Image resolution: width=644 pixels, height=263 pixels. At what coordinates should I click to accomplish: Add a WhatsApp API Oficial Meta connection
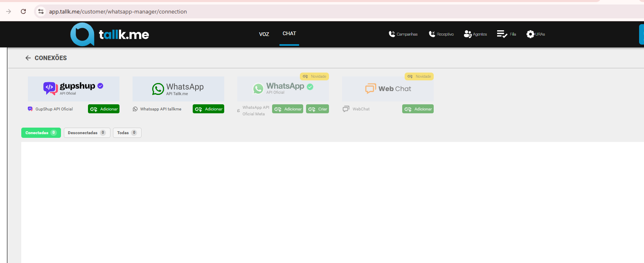point(288,109)
